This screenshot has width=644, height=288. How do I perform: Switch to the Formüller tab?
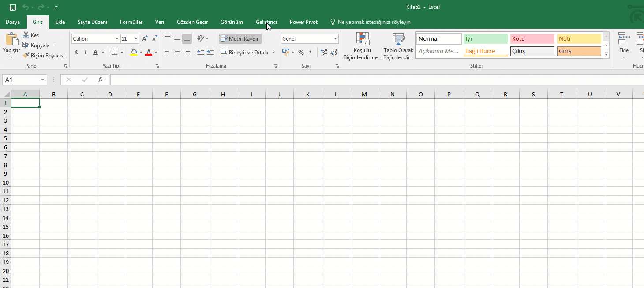[131, 22]
